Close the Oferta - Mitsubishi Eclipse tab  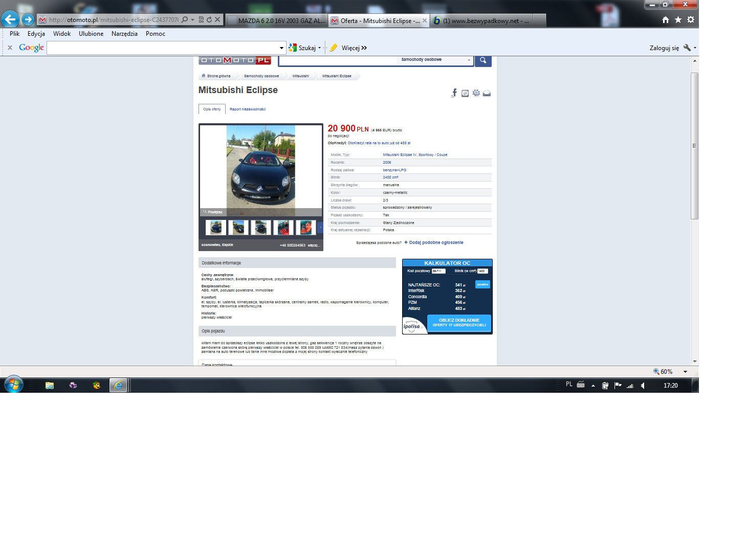click(x=424, y=20)
